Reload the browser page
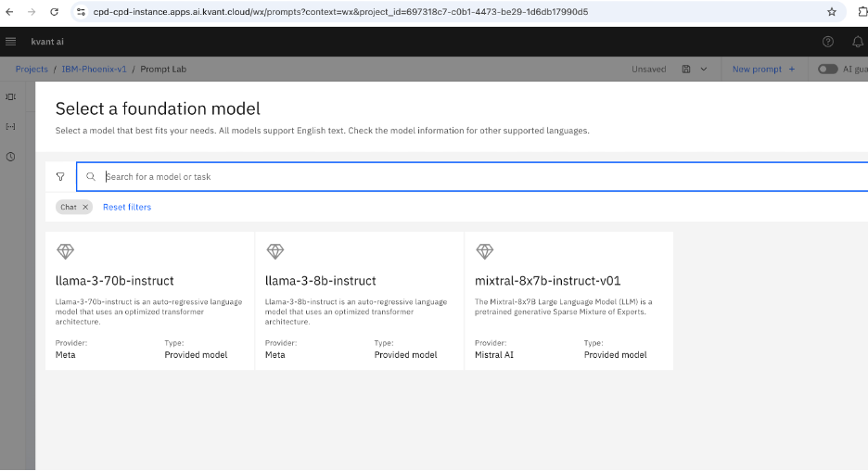868x471 pixels. 54,12
